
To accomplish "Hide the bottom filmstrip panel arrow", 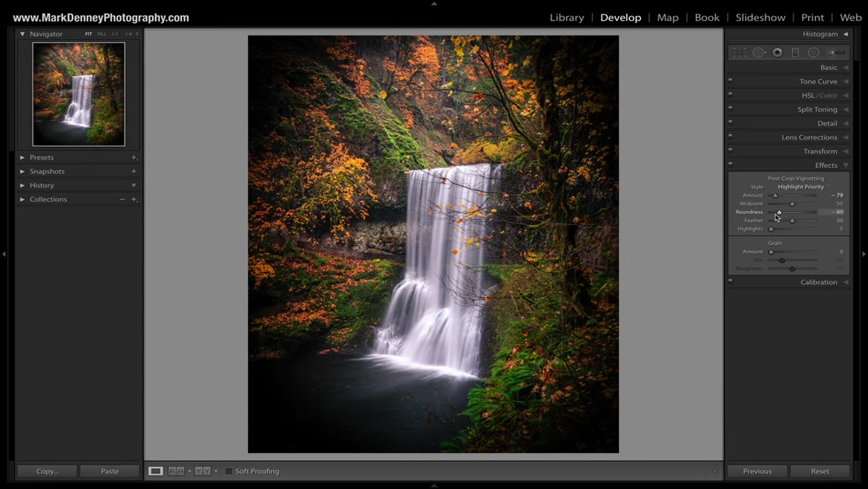I will (434, 485).
